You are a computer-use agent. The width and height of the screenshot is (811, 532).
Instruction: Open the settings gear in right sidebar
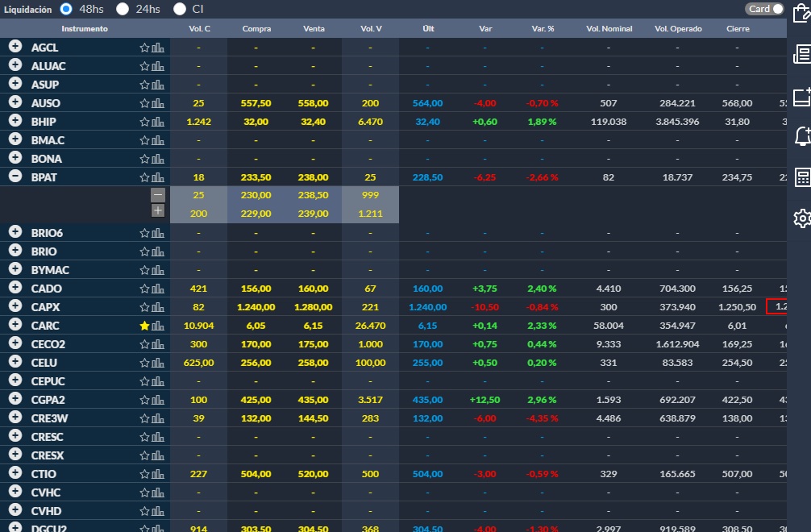click(x=802, y=218)
